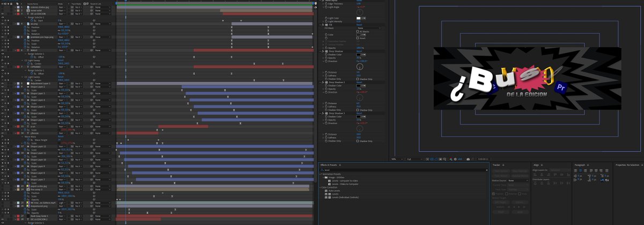644x225 pixels.
Task: Click Reset for Wave Warp in timeline
Action: click(60, 136)
